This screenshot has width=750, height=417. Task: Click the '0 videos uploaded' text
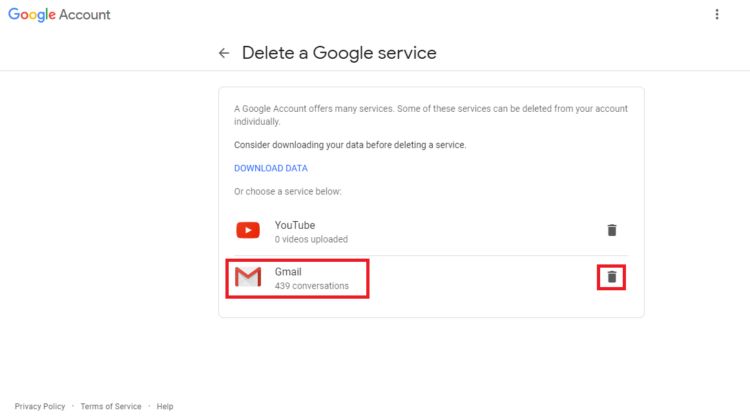(311, 239)
